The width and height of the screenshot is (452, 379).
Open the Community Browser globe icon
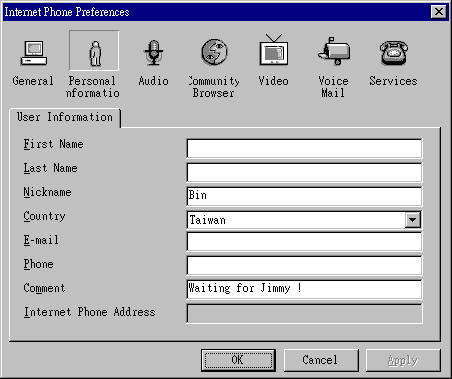tap(214, 52)
